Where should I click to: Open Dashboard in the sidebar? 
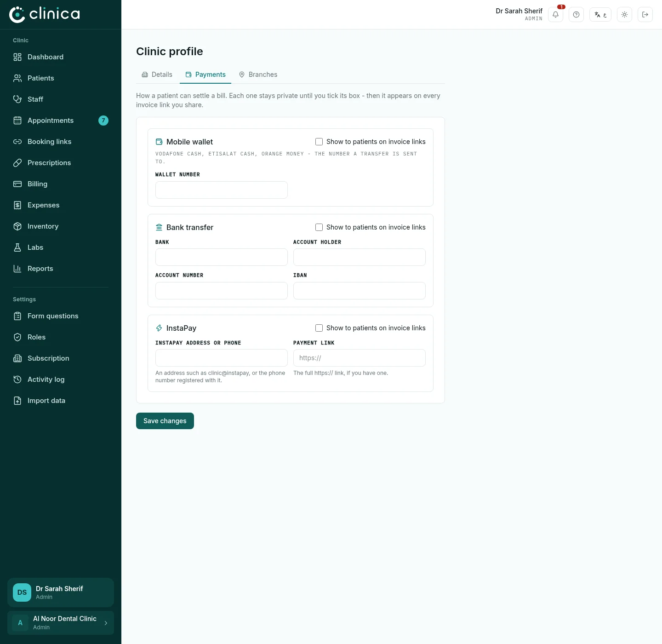(61, 57)
